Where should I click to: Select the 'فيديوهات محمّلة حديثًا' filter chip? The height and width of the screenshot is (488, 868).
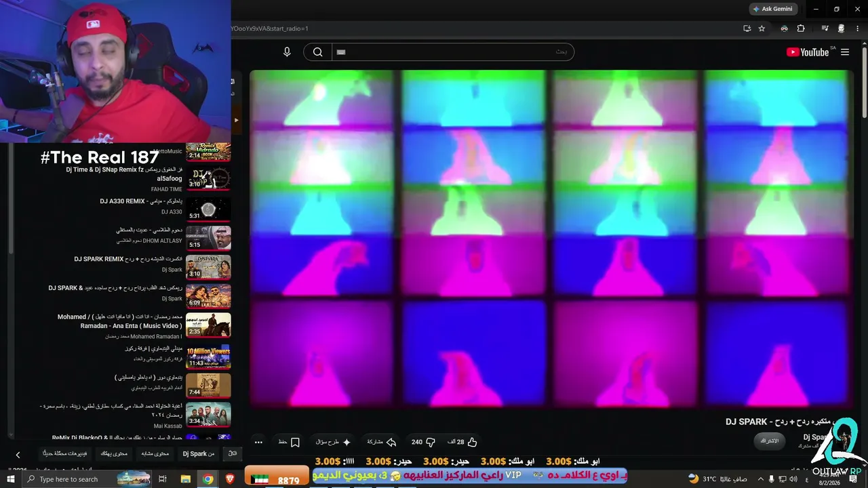coord(65,454)
